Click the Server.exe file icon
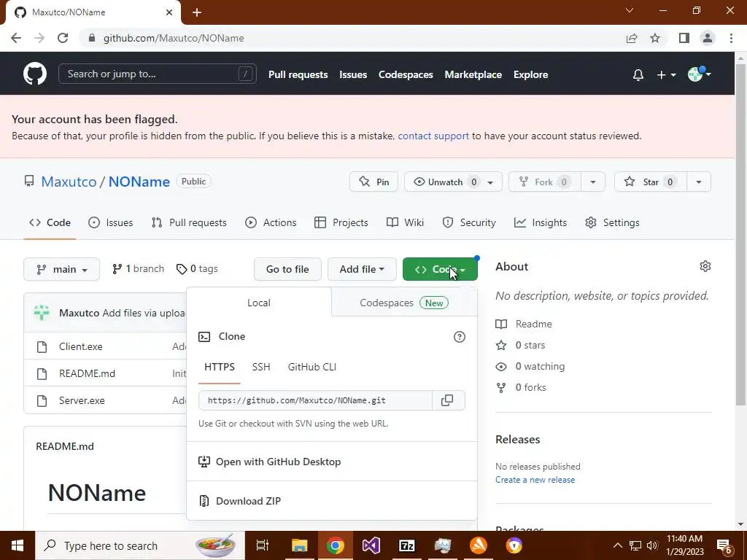This screenshot has width=747, height=560. click(42, 400)
